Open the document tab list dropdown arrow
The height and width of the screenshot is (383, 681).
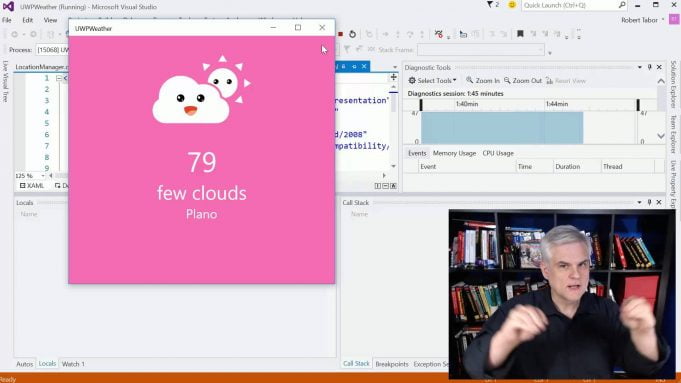[x=395, y=67]
